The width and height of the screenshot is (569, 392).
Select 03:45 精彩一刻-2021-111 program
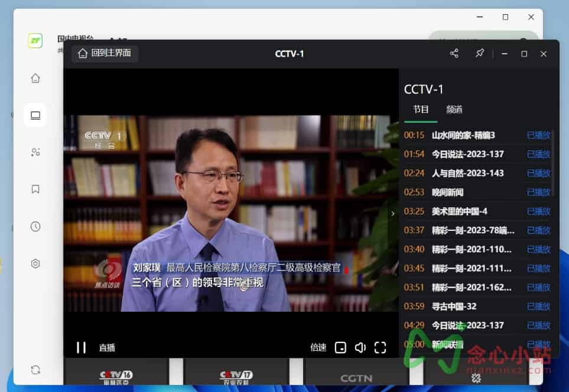pos(477,269)
